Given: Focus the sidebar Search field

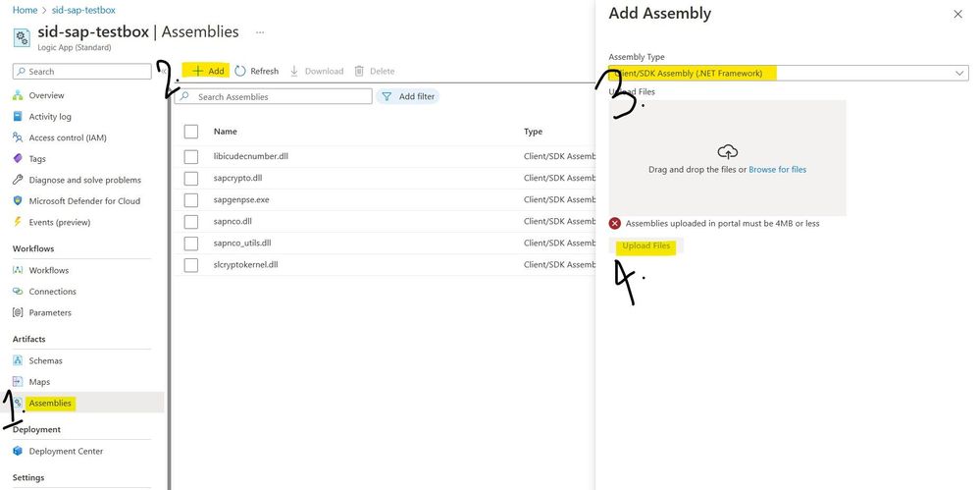Looking at the screenshot, I should [x=81, y=72].
